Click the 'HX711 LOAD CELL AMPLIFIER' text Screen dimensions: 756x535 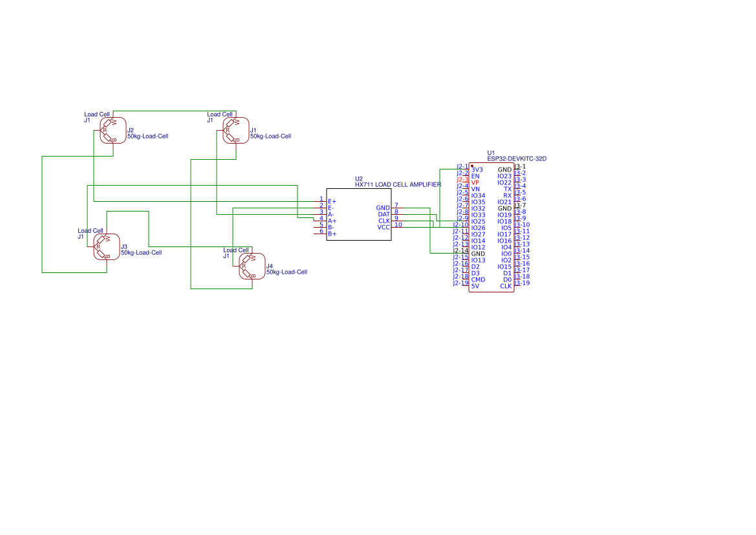pyautogui.click(x=397, y=184)
